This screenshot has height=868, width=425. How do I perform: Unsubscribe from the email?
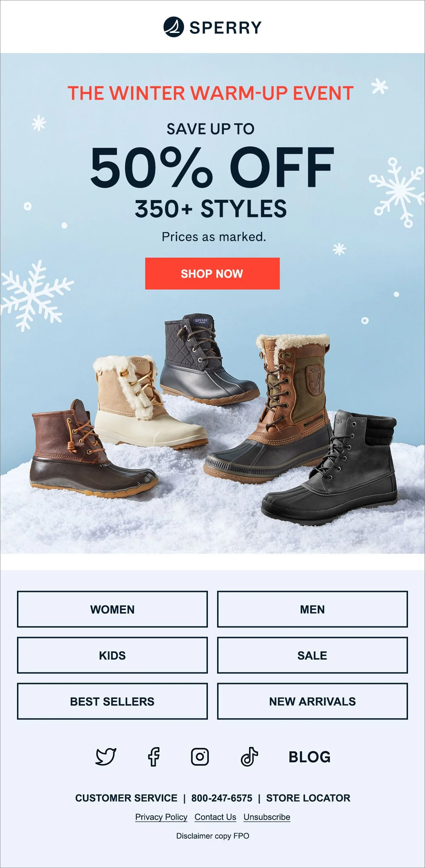coord(267,817)
